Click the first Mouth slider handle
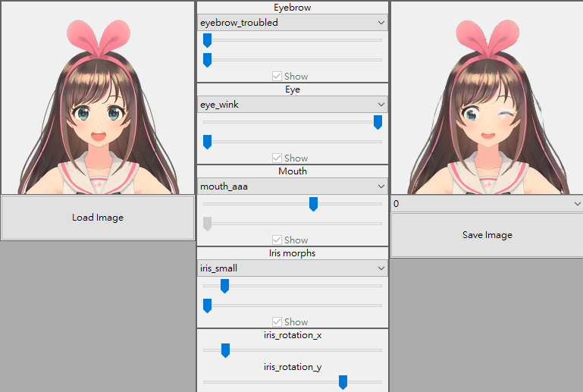 [313, 204]
